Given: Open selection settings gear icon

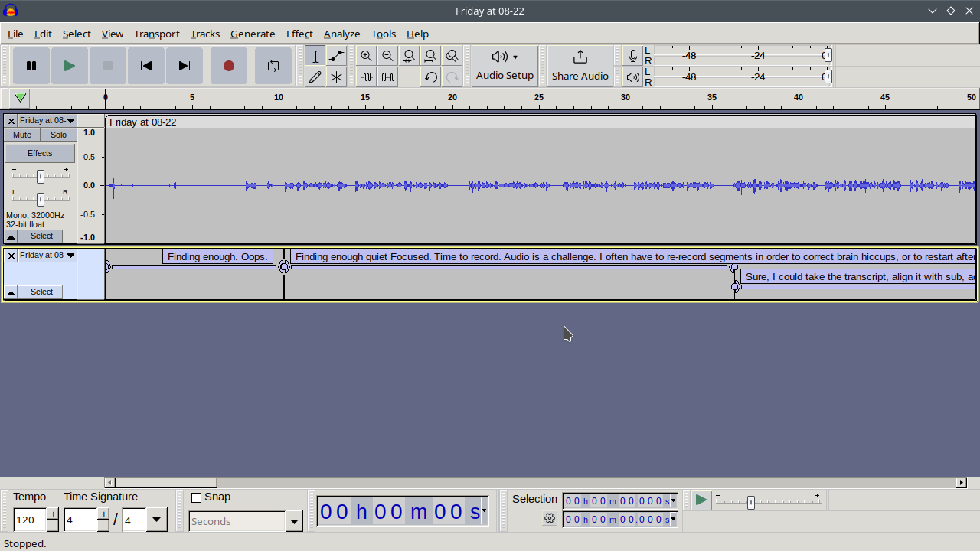Looking at the screenshot, I should coord(550,519).
